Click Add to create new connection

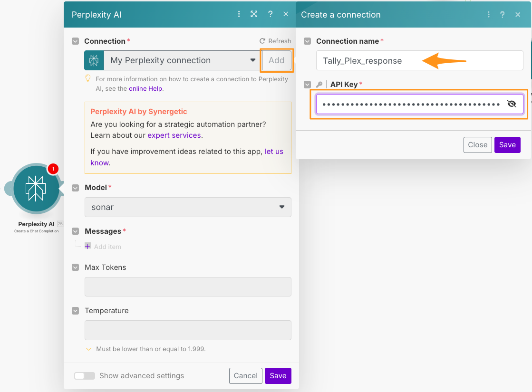point(277,60)
